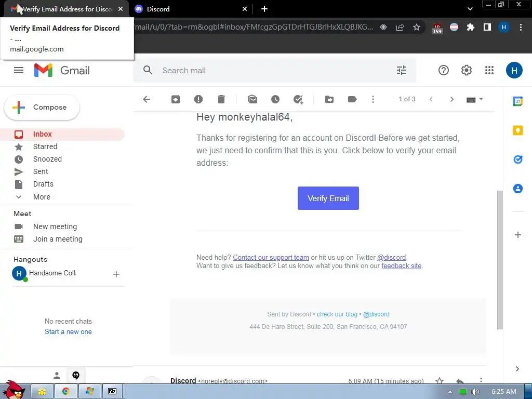Open Starred messages
532x399 pixels.
(45, 147)
